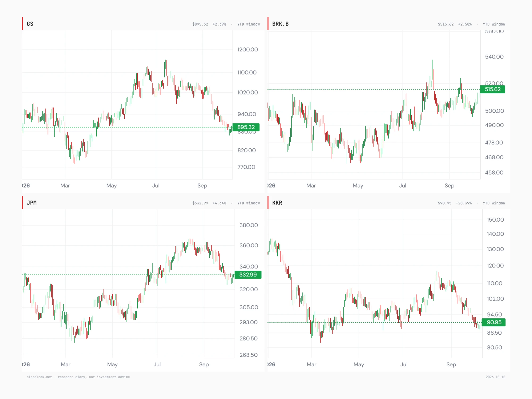Click the 1020.00 axis label on GS chart
The width and height of the screenshot is (532, 399).
(248, 93)
